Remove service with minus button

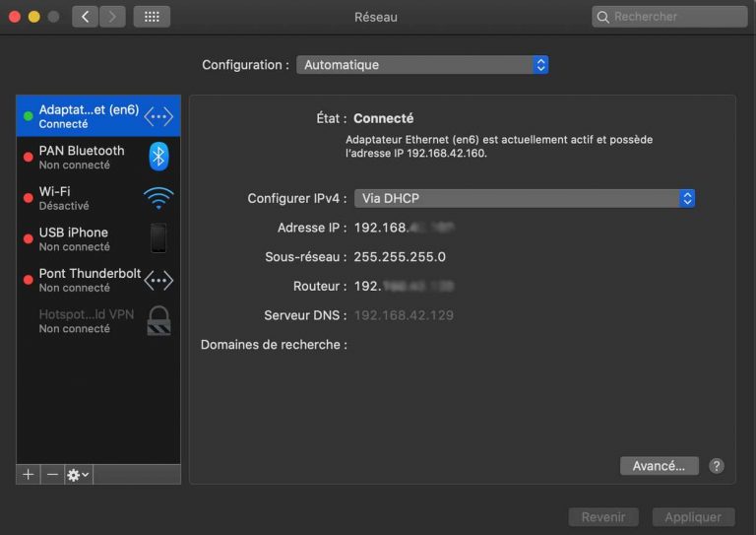point(52,475)
